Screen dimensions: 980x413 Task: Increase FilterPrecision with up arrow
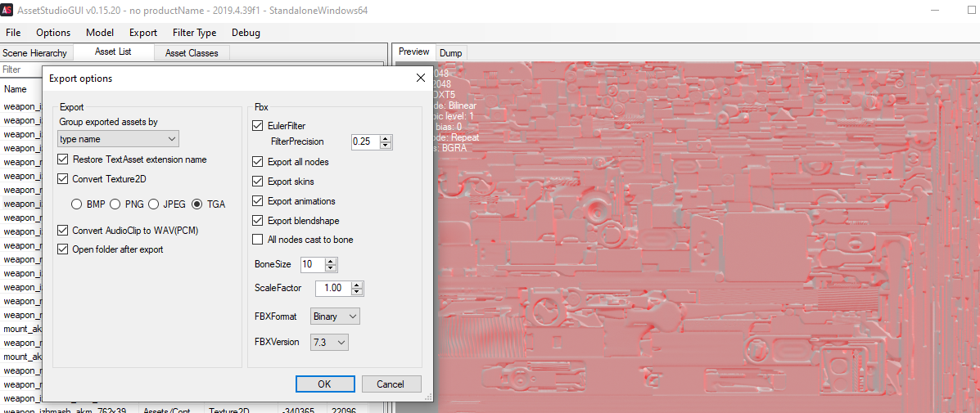coord(386,138)
